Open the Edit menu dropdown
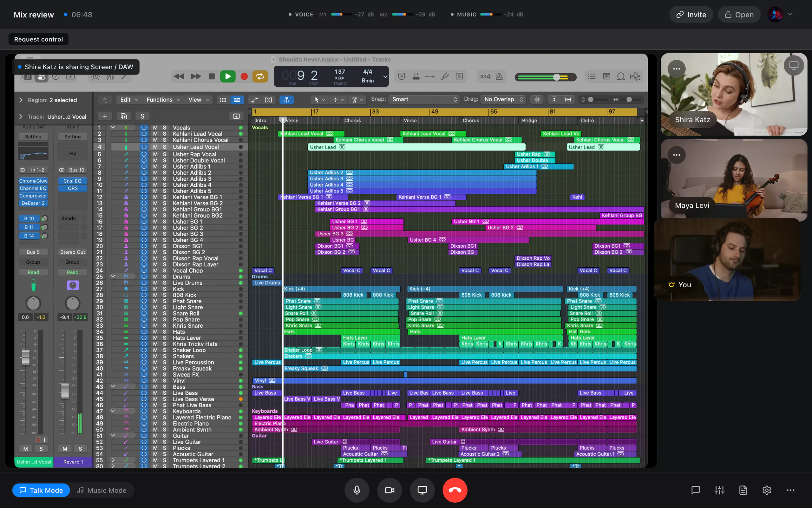812x508 pixels. (x=129, y=100)
